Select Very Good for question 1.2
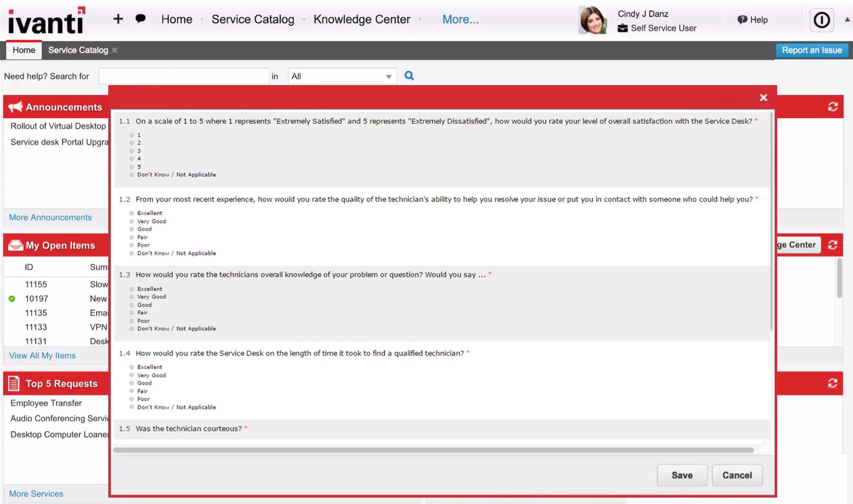 [x=131, y=221]
